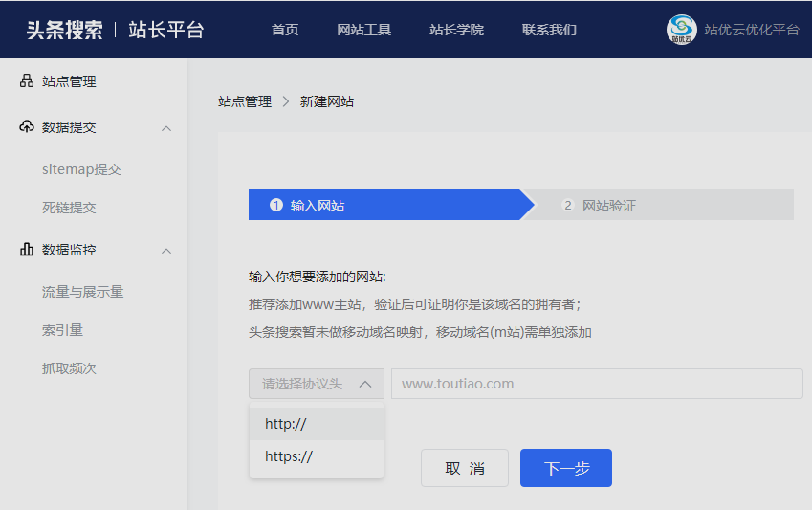Click the 站点管理 network icon in sidebar
This screenshot has width=812, height=510.
tap(27, 80)
